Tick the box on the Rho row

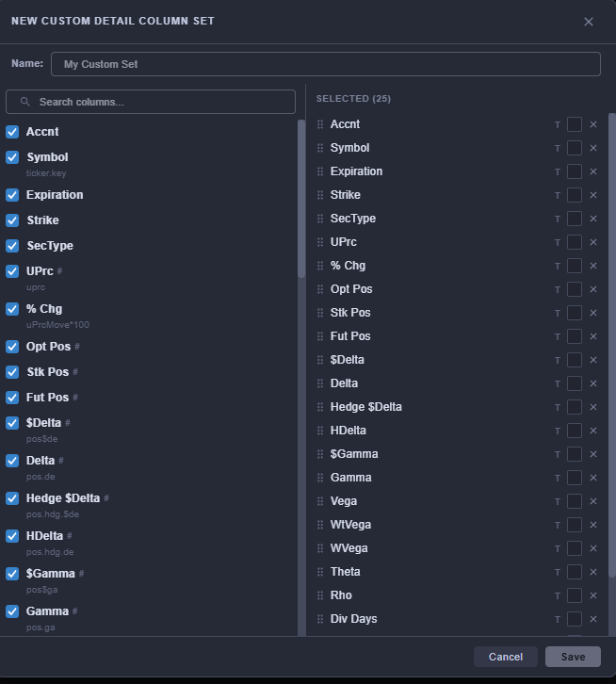point(575,595)
